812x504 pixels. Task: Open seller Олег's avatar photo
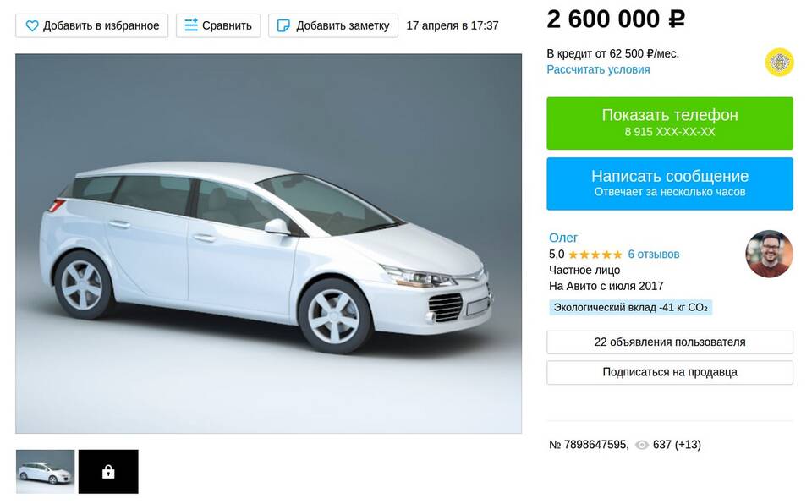coord(769,254)
